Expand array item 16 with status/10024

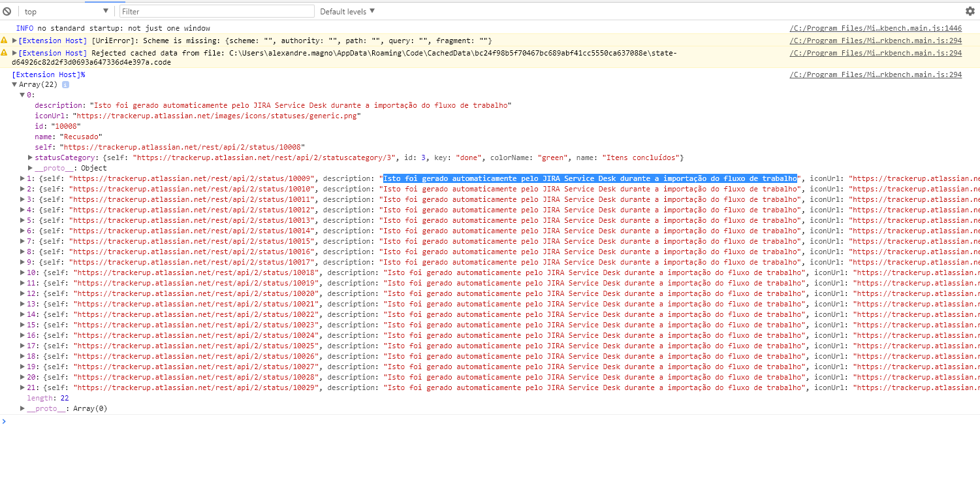tap(23, 335)
